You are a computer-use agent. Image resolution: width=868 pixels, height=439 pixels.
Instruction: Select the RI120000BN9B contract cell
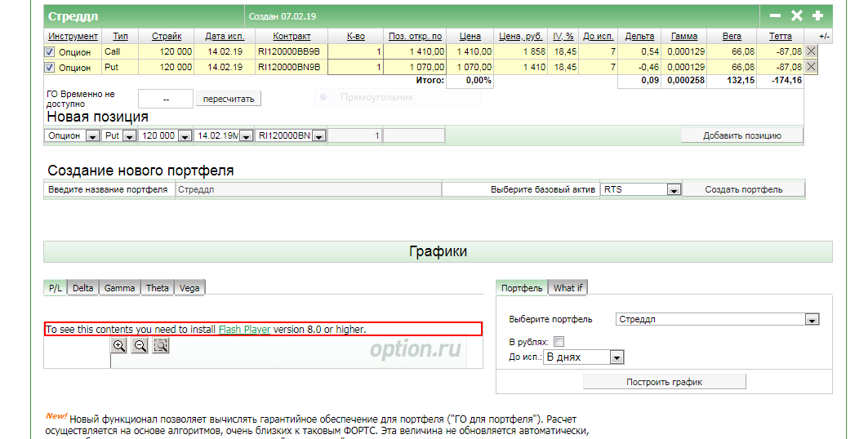point(292,67)
